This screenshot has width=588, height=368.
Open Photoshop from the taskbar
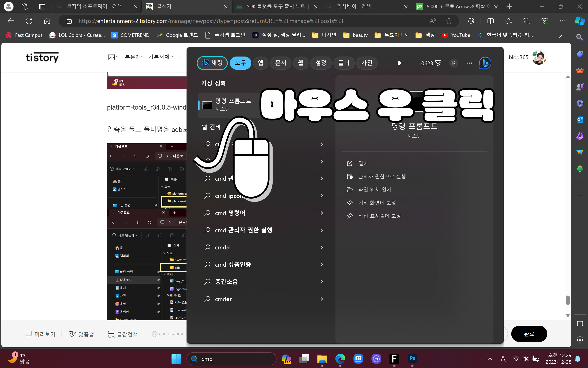[x=412, y=359]
